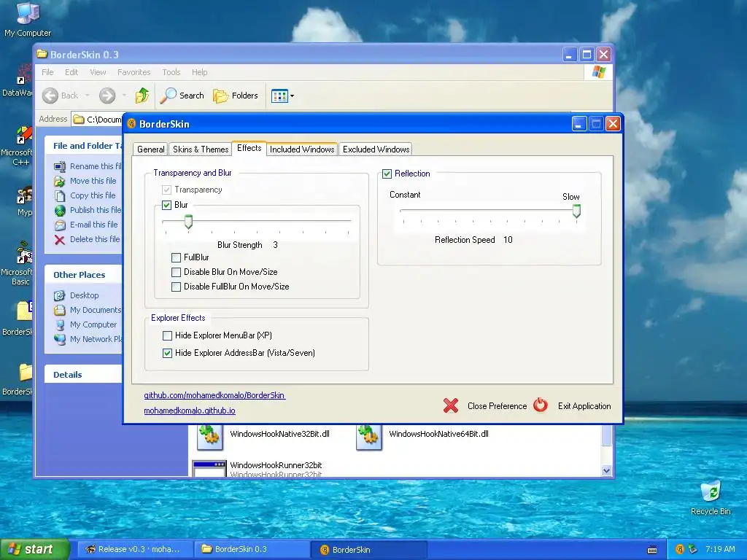Click Delete this file red X icon

pos(60,239)
